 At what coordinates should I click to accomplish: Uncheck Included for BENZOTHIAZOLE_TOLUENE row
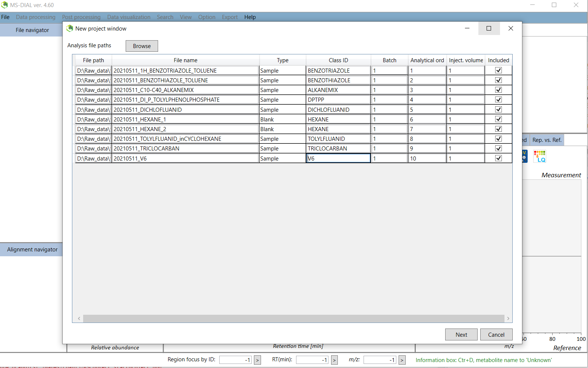pos(499,80)
